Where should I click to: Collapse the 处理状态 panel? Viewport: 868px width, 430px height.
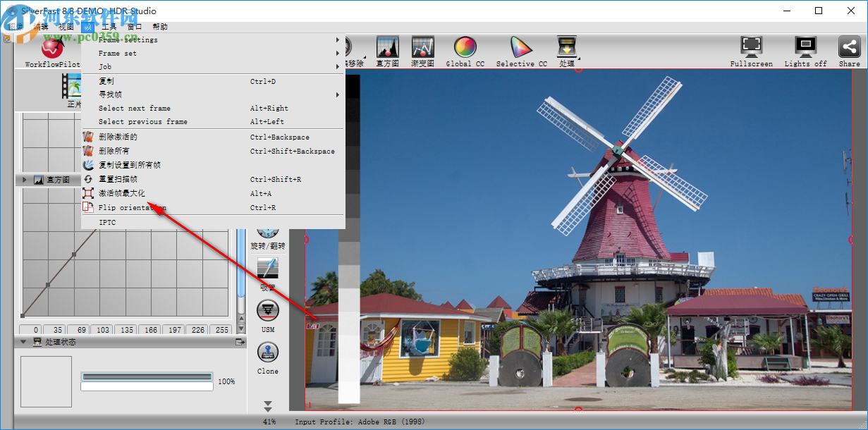click(x=23, y=343)
